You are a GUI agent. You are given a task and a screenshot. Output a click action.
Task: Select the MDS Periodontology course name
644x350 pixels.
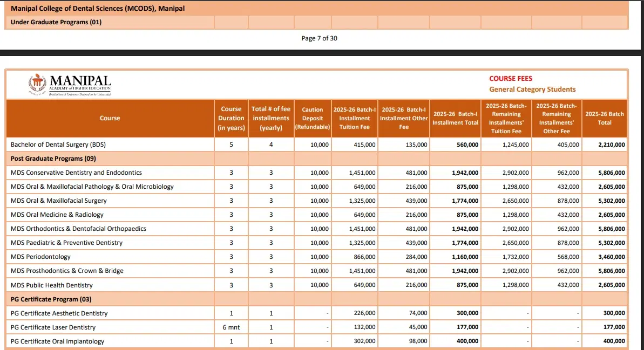point(40,257)
